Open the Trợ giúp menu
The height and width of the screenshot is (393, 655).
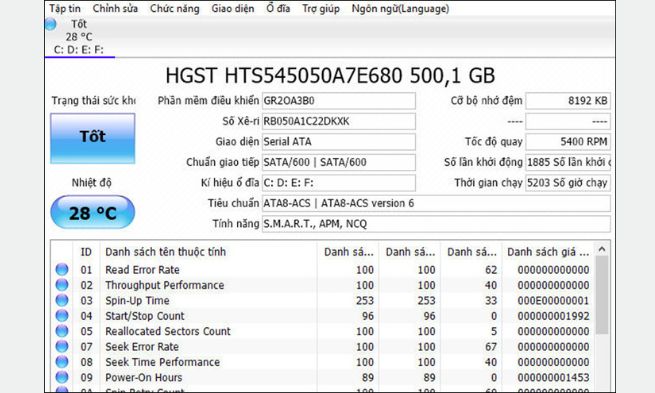[321, 8]
